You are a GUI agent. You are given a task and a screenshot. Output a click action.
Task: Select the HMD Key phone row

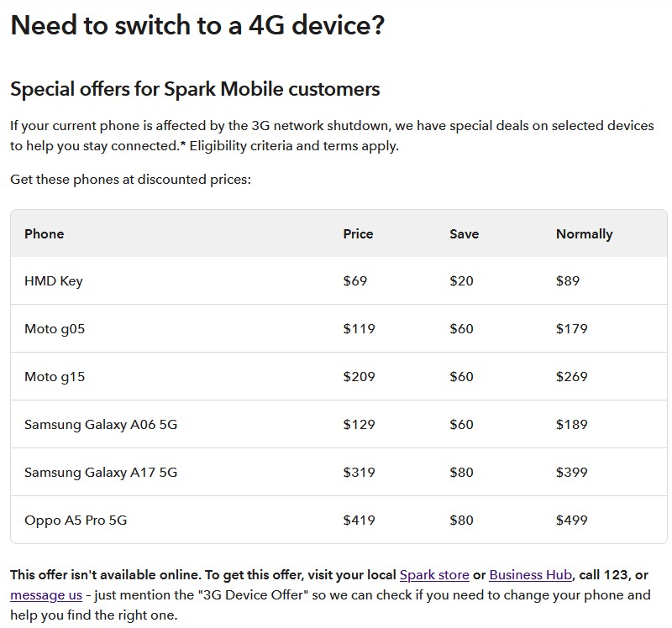click(x=54, y=281)
